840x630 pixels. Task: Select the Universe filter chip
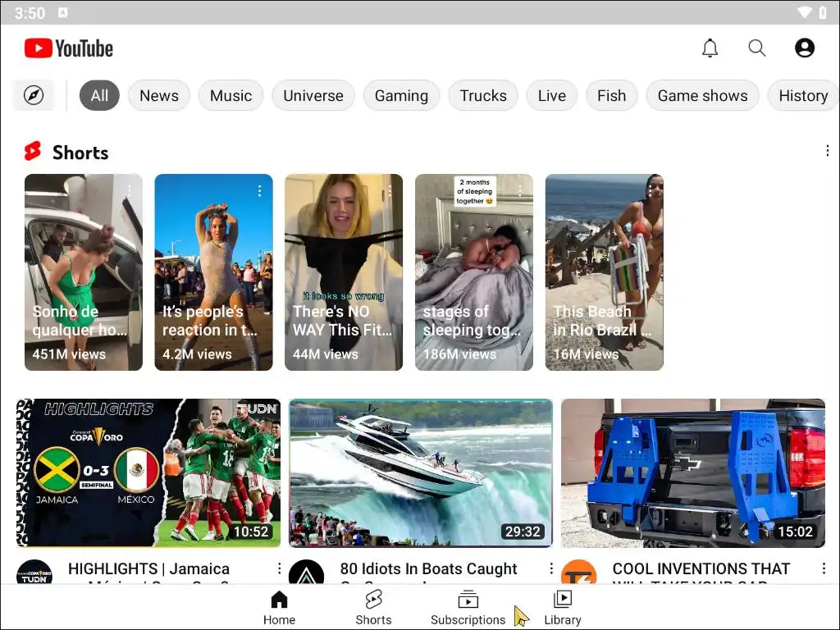313,95
